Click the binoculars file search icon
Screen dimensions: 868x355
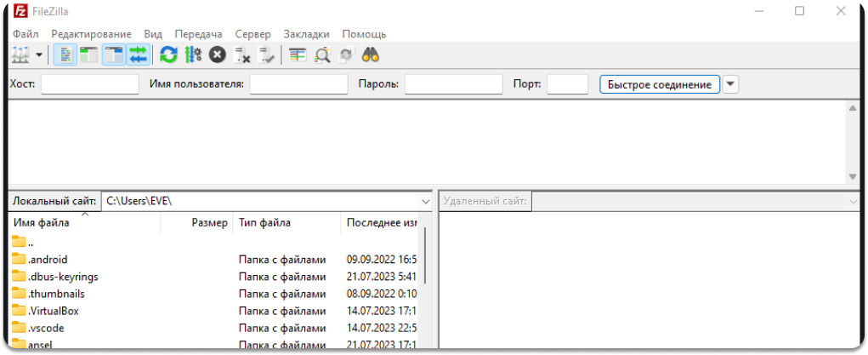click(370, 55)
